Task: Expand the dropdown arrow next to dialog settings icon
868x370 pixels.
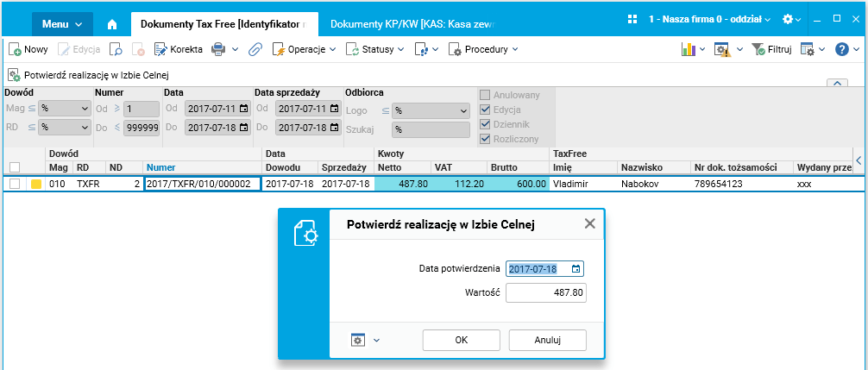Action: [376, 340]
